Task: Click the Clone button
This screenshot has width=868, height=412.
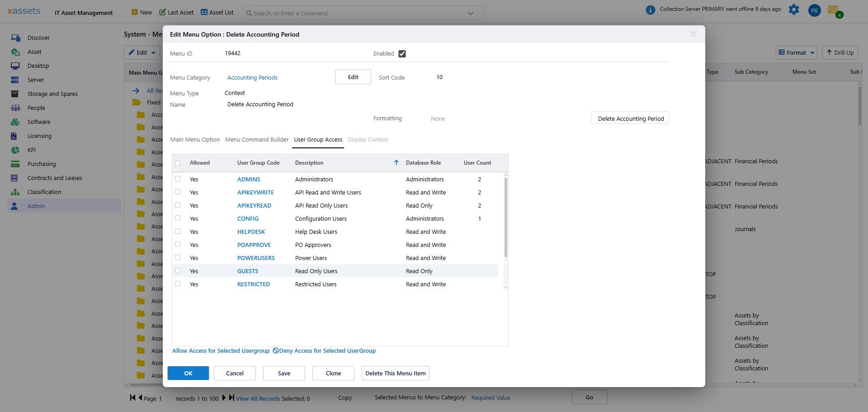Action: (x=333, y=373)
